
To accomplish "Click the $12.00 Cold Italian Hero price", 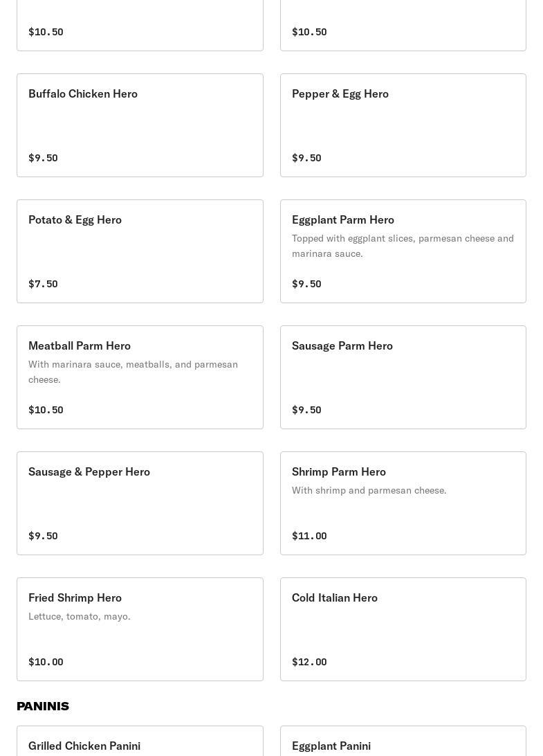I will [x=309, y=662].
